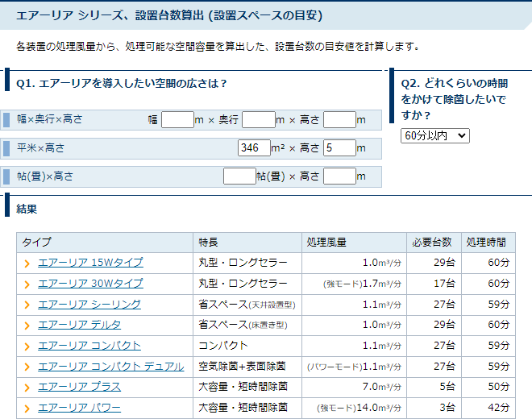This screenshot has height=419, width=532.
Task: Click the arrow icon beside エアーリア プラス
Action: [x=27, y=387]
